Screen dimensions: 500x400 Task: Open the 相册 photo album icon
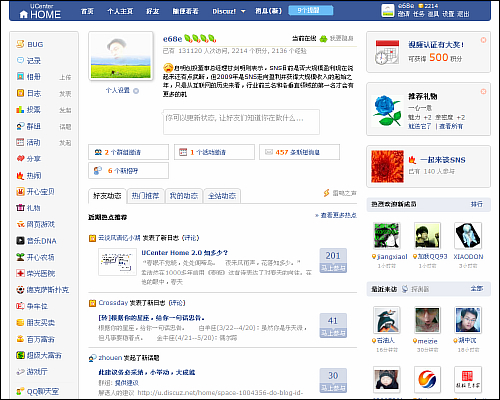(x=20, y=76)
